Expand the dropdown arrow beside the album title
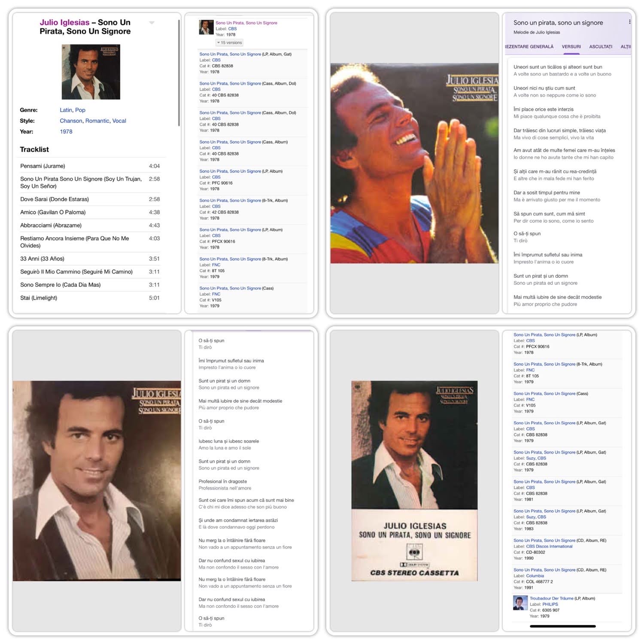The width and height of the screenshot is (644, 644). (x=152, y=23)
